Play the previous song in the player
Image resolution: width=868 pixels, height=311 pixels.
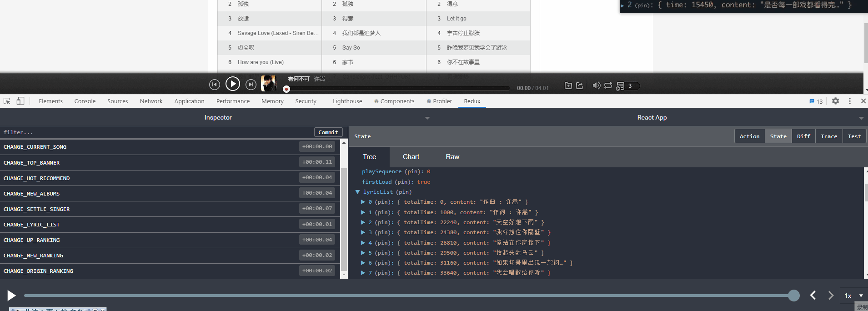tap(215, 85)
